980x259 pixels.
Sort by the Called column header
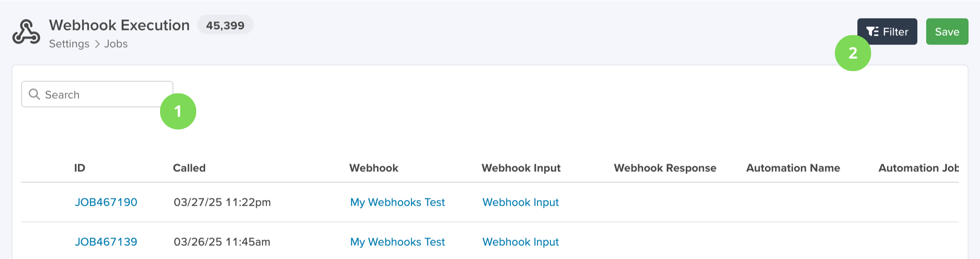(x=189, y=168)
